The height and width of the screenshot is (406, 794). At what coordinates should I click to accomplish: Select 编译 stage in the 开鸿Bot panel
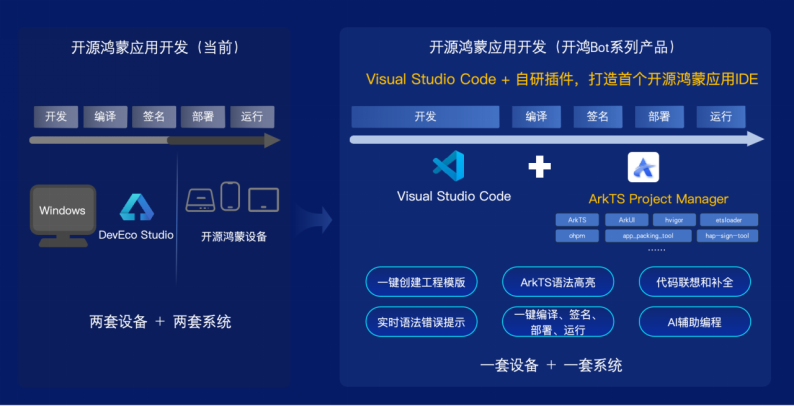pos(536,117)
